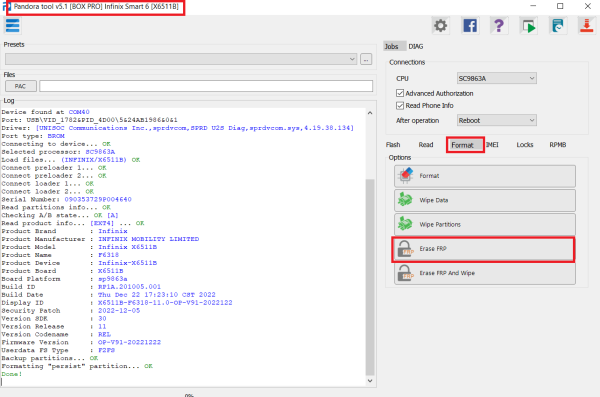Click the green play screen icon

point(528,26)
